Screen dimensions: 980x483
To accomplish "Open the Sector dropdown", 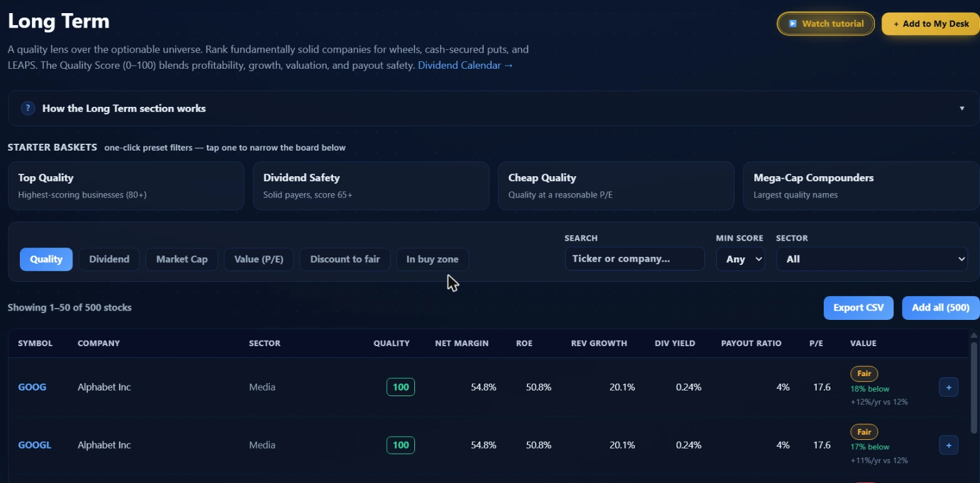I will [872, 259].
